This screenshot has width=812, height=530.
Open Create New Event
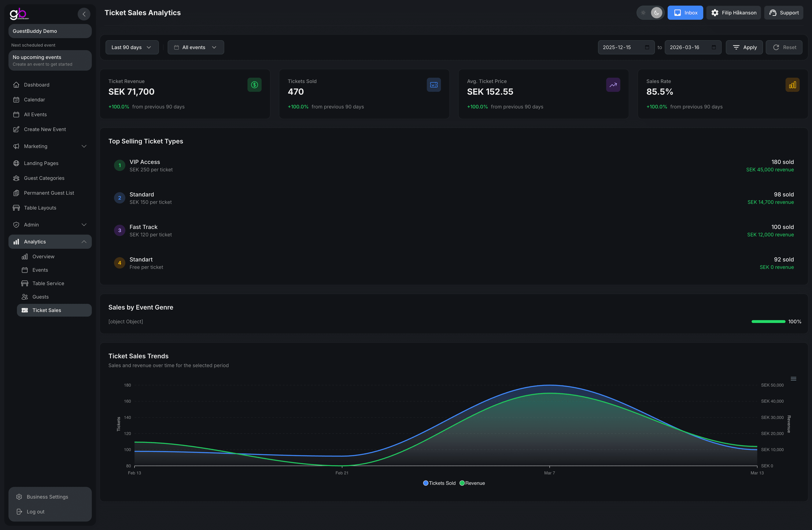point(45,129)
